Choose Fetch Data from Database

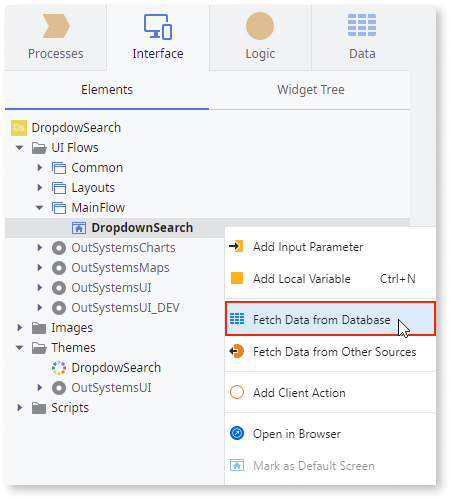(330, 319)
